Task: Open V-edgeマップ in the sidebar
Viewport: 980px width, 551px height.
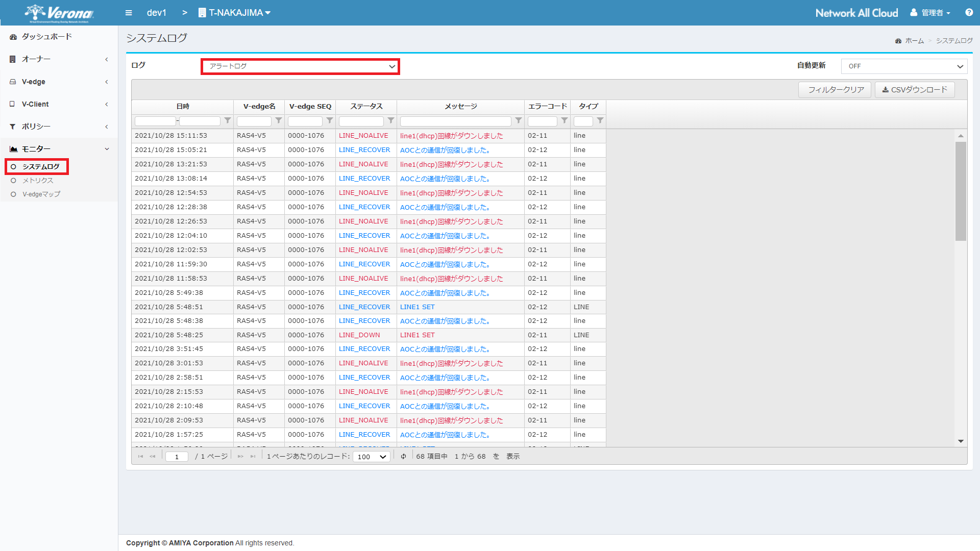Action: tap(41, 194)
